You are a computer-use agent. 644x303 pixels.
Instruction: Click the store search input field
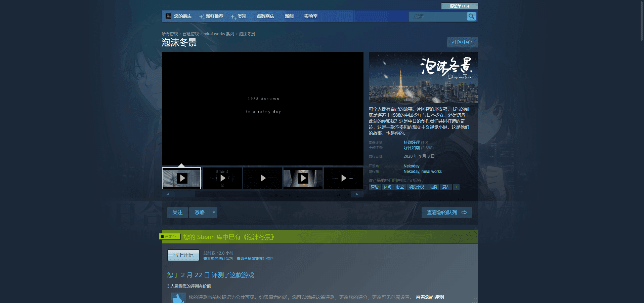click(x=438, y=16)
